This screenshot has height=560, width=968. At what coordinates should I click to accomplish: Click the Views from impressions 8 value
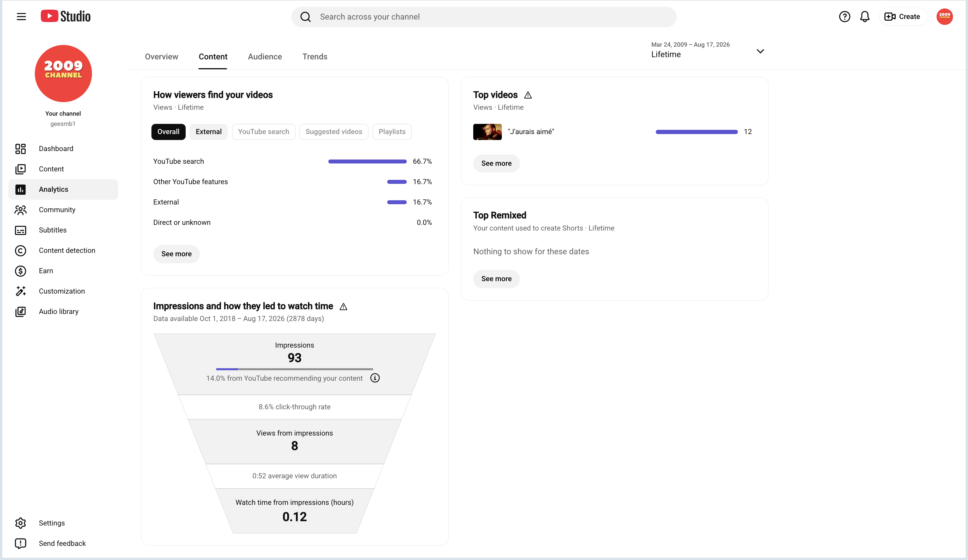point(295,446)
